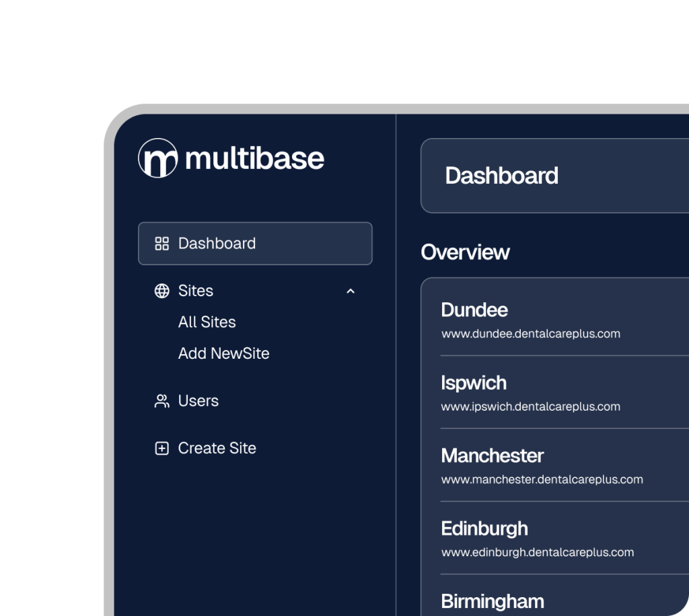Choose the Manchester site entry title
This screenshot has height=616, width=689.
[492, 456]
